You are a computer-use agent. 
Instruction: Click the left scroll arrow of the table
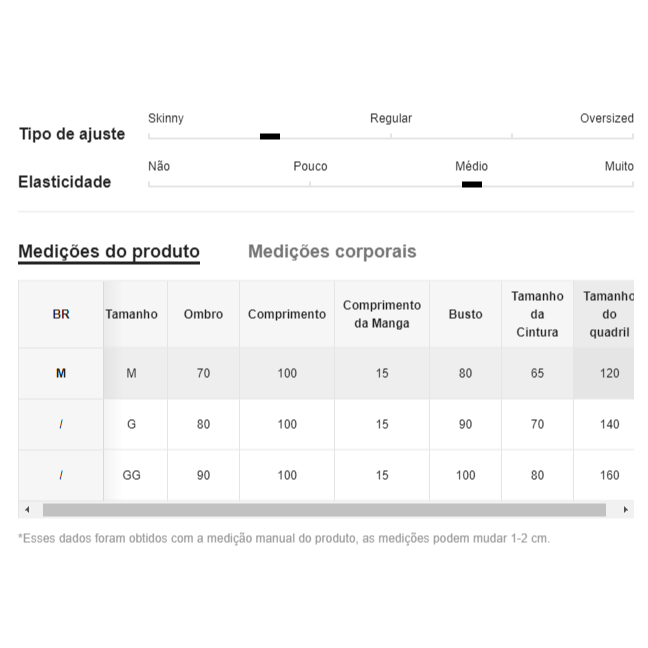[27, 510]
